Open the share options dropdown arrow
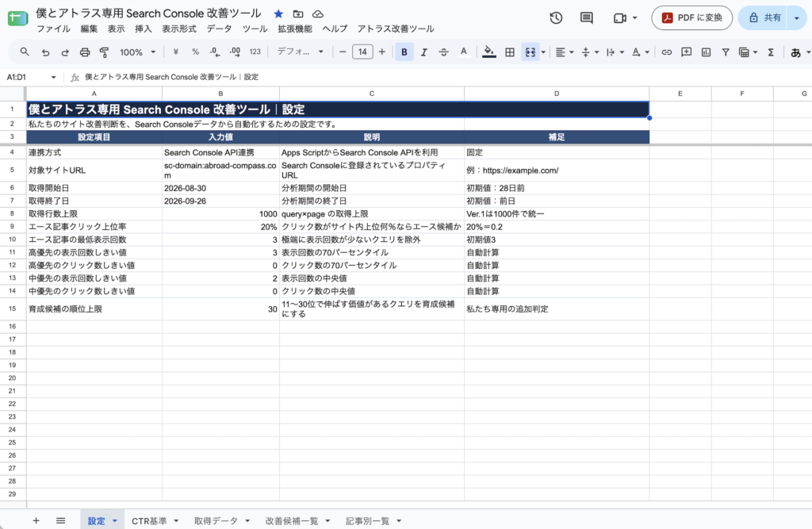This screenshot has height=529, width=812. pos(796,18)
